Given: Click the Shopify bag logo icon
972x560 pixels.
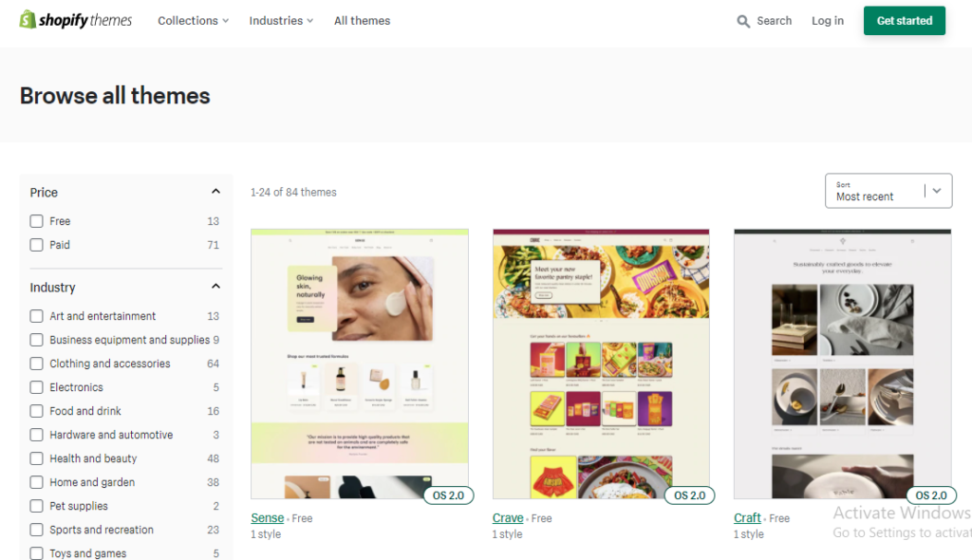Looking at the screenshot, I should [28, 19].
